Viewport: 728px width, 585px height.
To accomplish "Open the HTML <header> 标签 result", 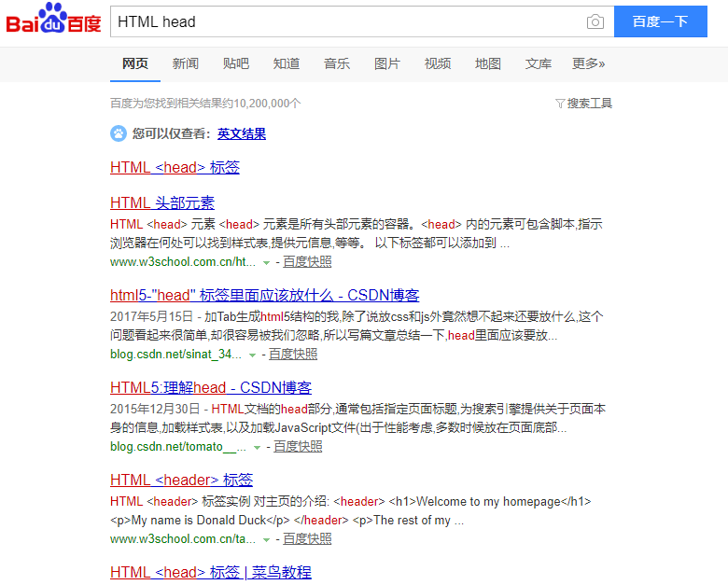I will (x=181, y=480).
